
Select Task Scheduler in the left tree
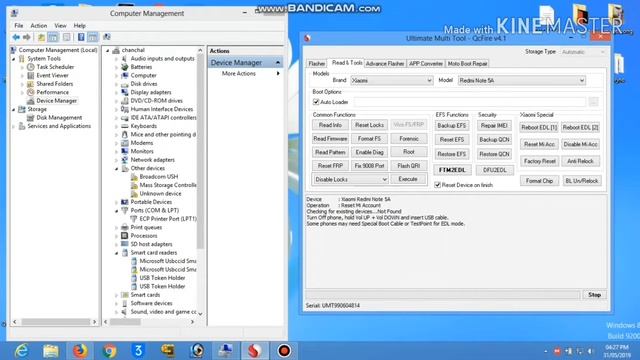click(55, 67)
